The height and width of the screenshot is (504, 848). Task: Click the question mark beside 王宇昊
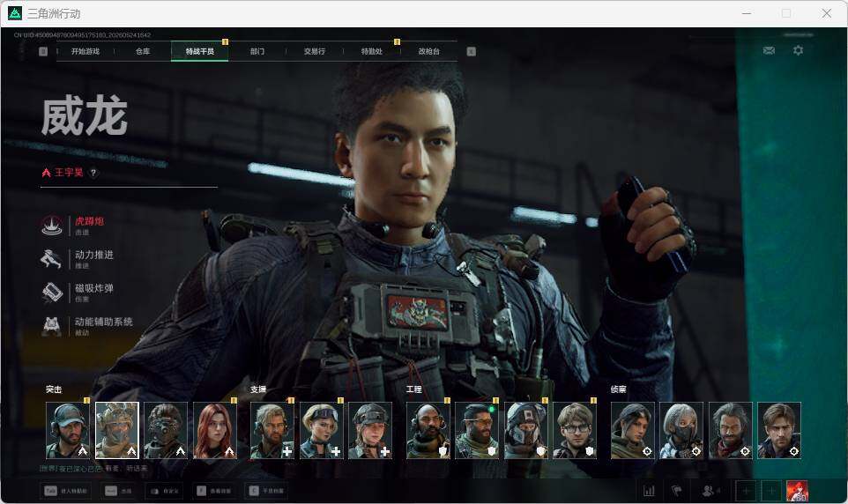point(93,173)
